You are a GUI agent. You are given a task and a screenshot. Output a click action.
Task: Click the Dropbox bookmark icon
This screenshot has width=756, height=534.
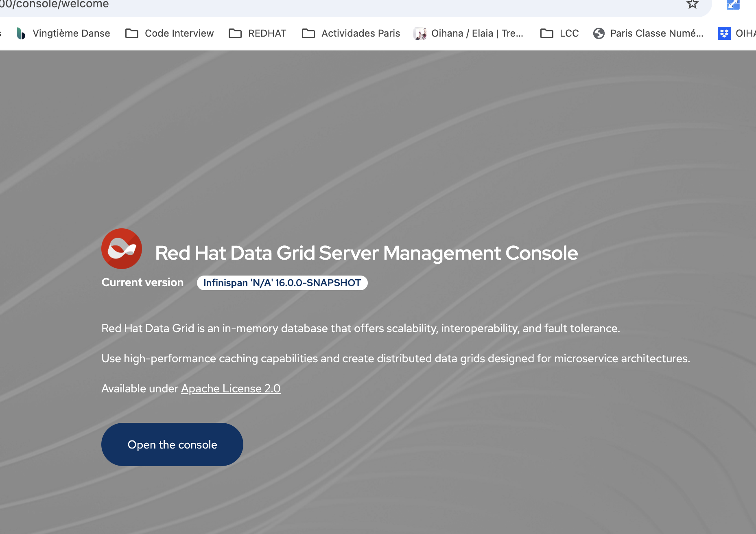[x=724, y=33]
